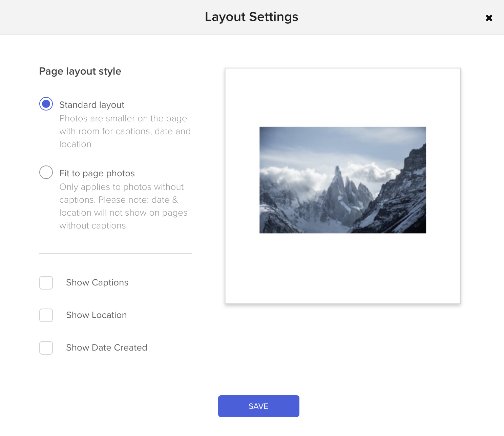Click the Show Location label text

(x=97, y=315)
